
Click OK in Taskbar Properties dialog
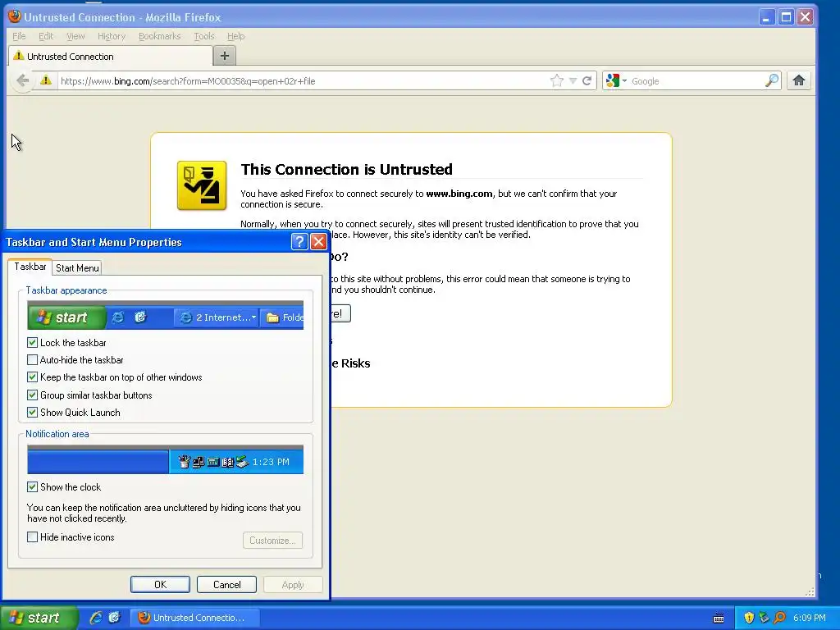tap(160, 584)
